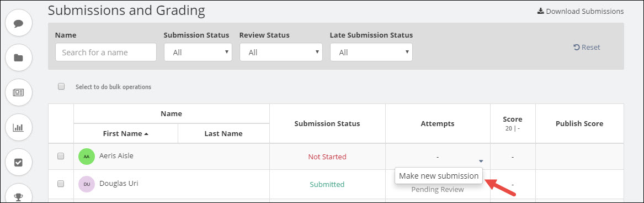Expand the attempts arrow for Aeris Aisle
Viewport: 644px width, 203px height.
pyautogui.click(x=481, y=161)
